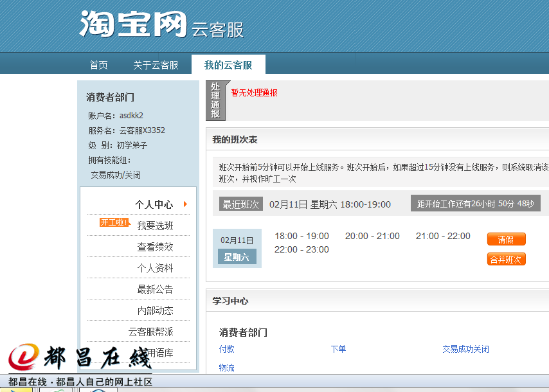Select the 20:00 - 21:00 shift

372,236
